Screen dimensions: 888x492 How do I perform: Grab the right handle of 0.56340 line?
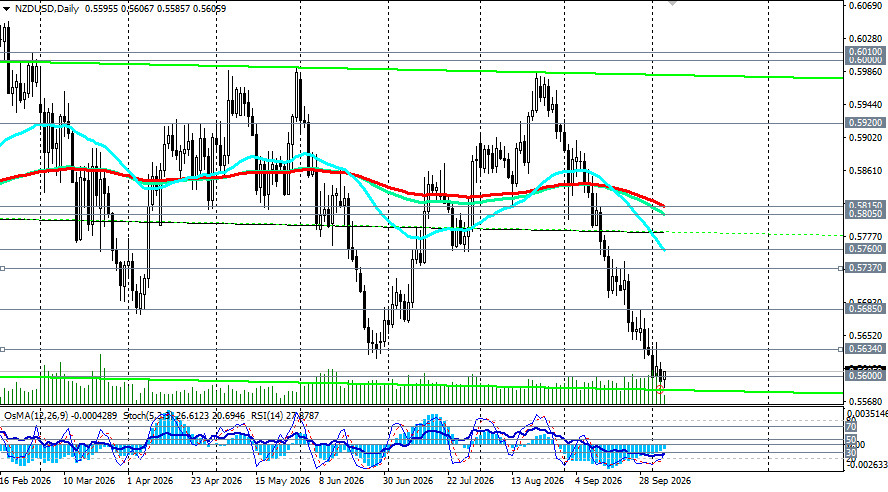(840, 349)
